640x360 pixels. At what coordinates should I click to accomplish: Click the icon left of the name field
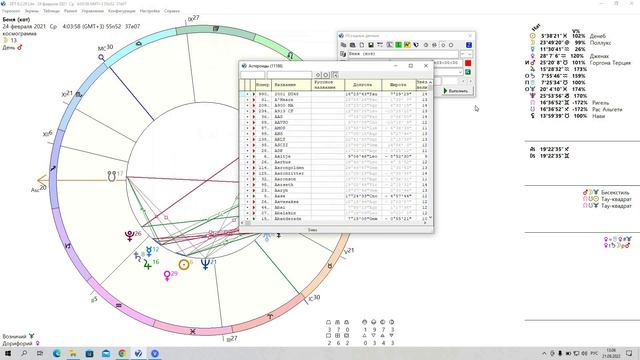click(x=343, y=54)
